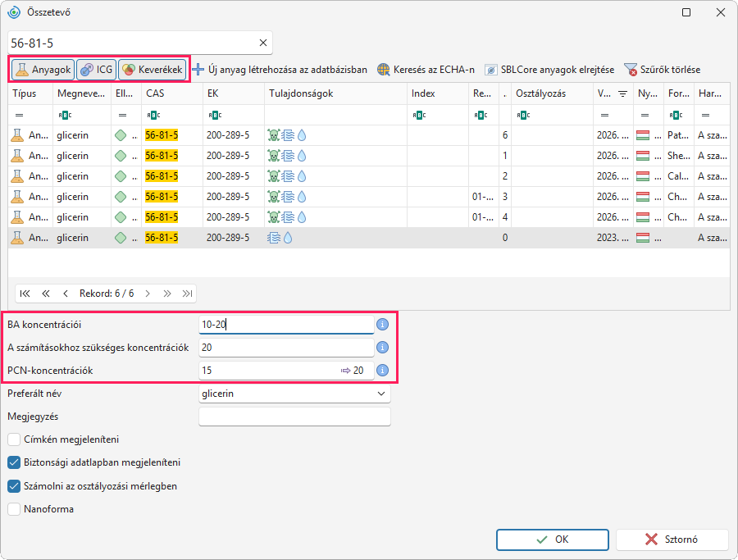Screen dimensions: 738x560
Task: Click Új anyag létrehozása az adatbázisban
Action: (280, 70)
